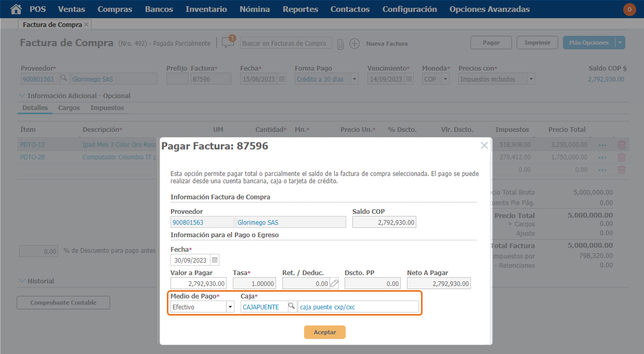Click pencil icon to edit Ret. / Deduc.

pyautogui.click(x=334, y=283)
